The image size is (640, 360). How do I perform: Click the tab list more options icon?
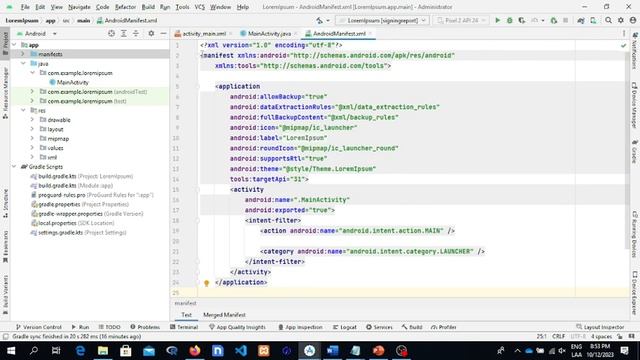(624, 33)
